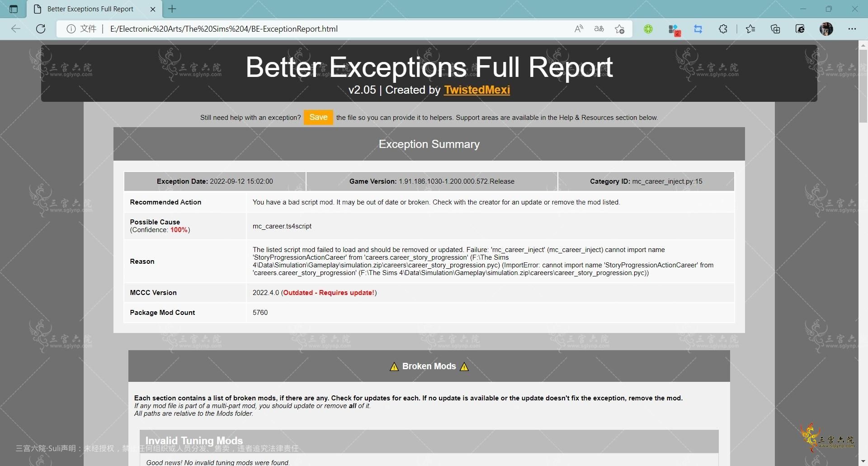Screen dimensions: 868x466
Task: Open extension with red badge
Action: pyautogui.click(x=674, y=29)
